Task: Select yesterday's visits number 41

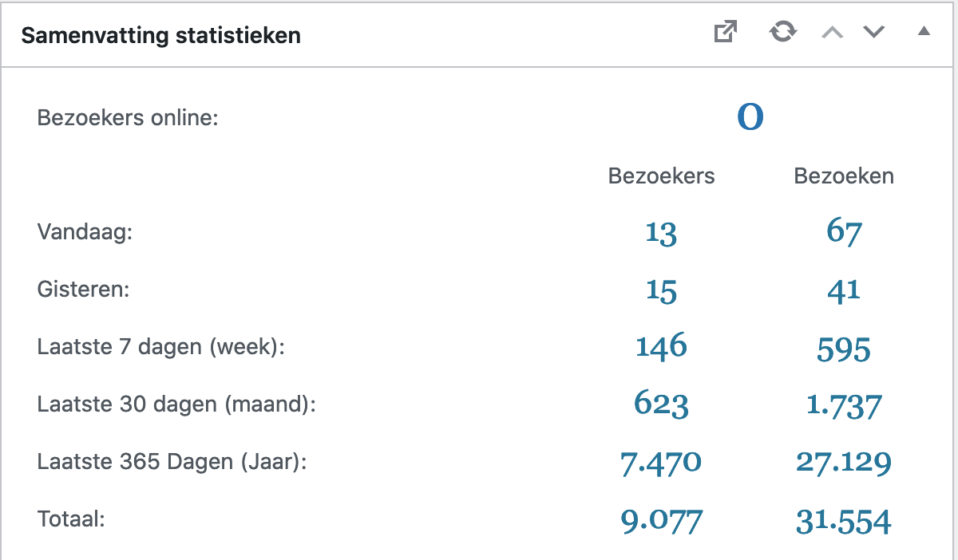Action: point(844,290)
